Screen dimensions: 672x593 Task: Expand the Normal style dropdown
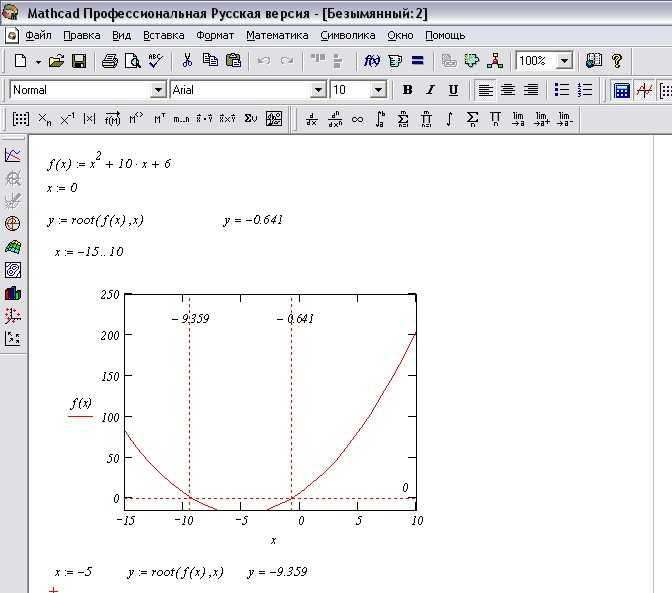click(x=158, y=90)
